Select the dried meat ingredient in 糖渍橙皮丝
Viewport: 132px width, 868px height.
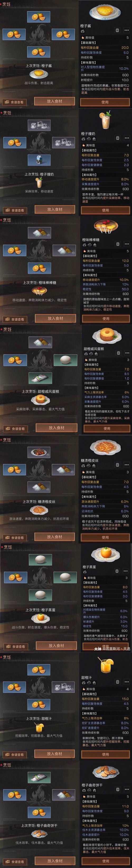(x=39, y=452)
